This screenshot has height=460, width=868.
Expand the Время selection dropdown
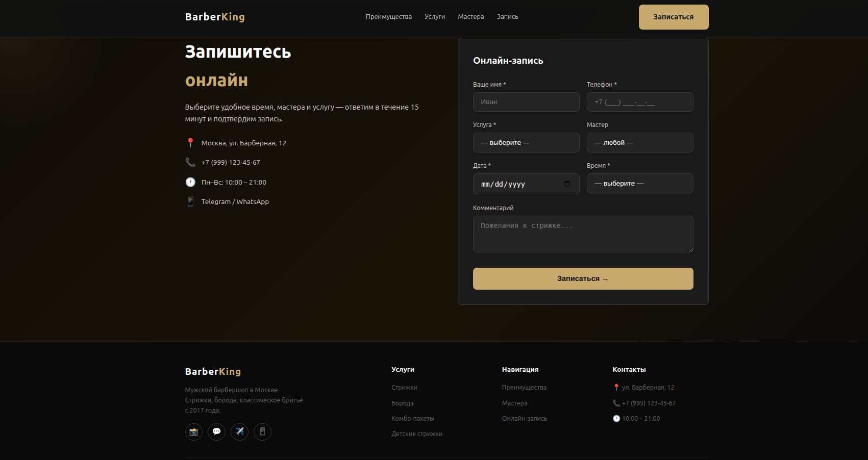[x=640, y=183]
